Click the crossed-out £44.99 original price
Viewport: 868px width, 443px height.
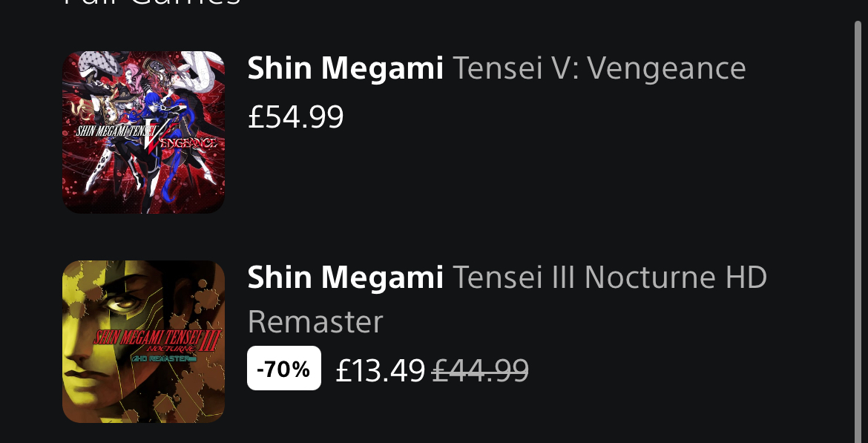(480, 370)
